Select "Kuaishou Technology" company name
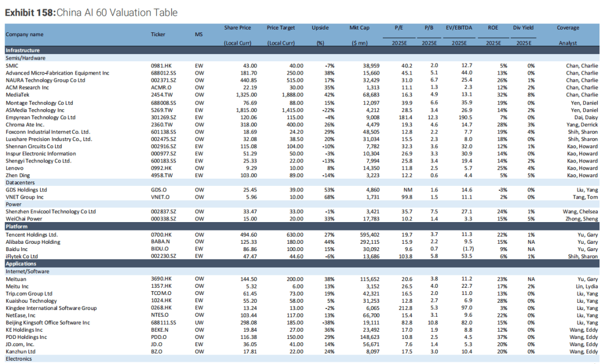Viewport: 601px width, 364px height. point(31,301)
